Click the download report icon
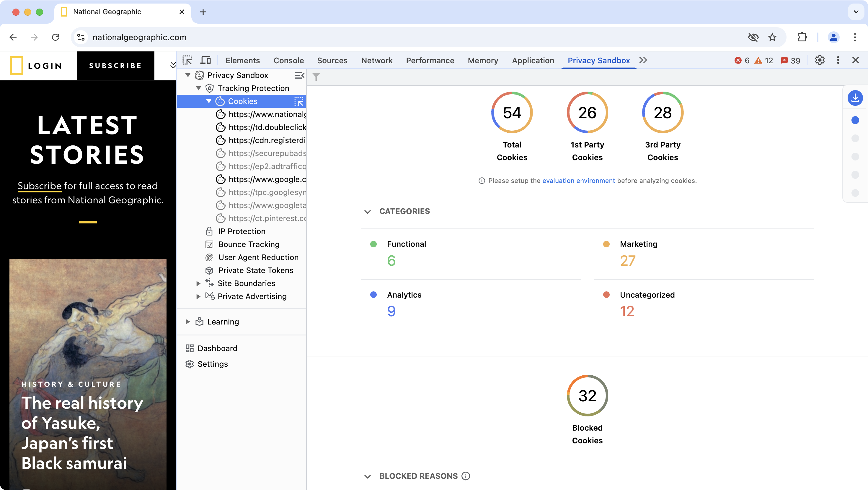868x490 pixels. pyautogui.click(x=855, y=98)
